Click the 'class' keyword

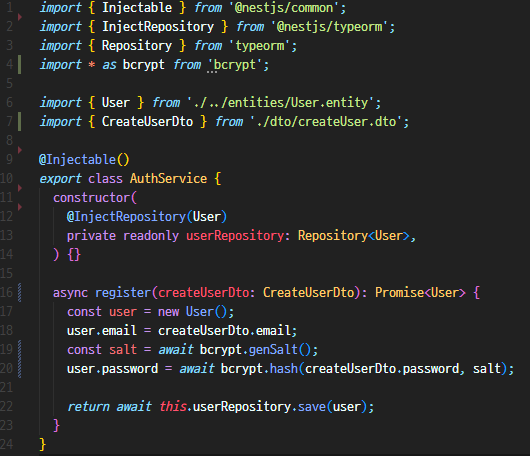[x=105, y=178]
